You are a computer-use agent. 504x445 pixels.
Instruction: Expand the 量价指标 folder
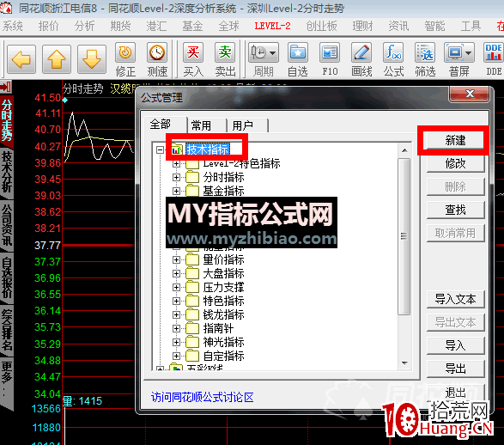tap(176, 259)
